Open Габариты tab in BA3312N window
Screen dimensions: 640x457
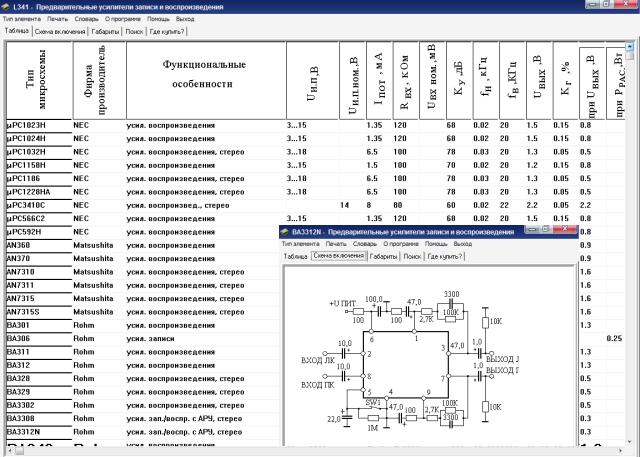383,256
